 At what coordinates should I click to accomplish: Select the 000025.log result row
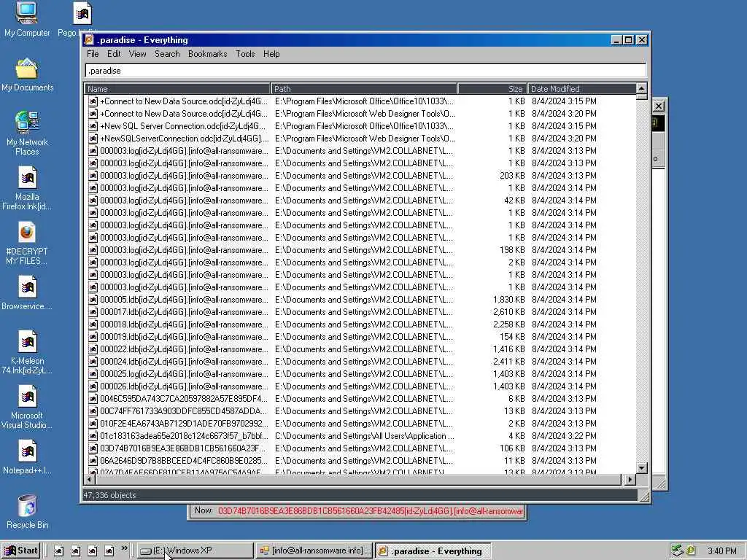point(360,374)
